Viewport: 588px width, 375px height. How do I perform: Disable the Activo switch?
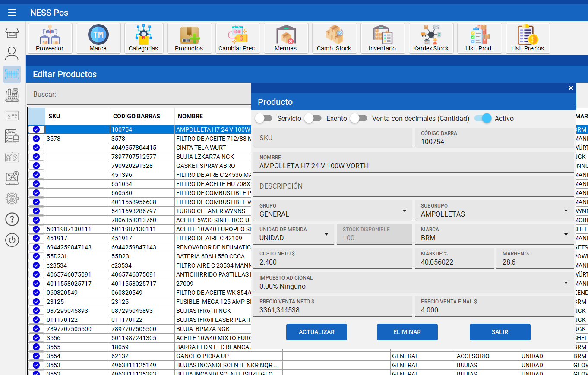(483, 118)
